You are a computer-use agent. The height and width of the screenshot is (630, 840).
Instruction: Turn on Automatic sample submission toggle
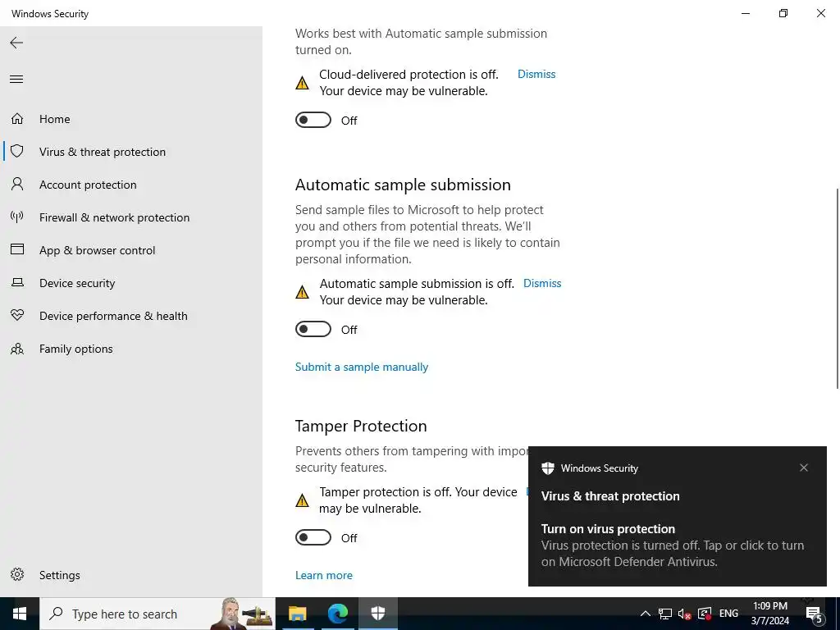click(x=313, y=329)
